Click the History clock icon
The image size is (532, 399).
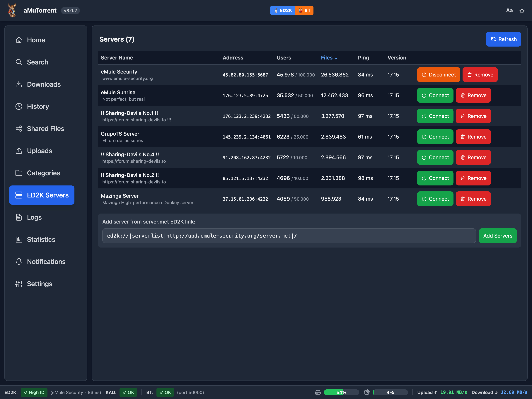click(19, 107)
